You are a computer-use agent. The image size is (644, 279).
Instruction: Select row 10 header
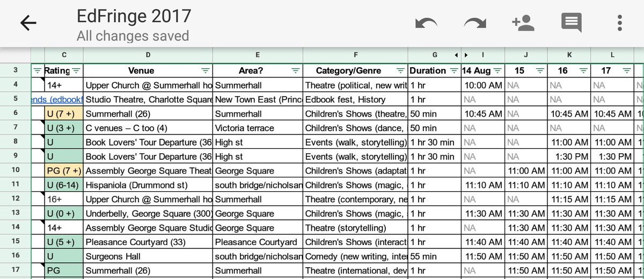(x=15, y=170)
